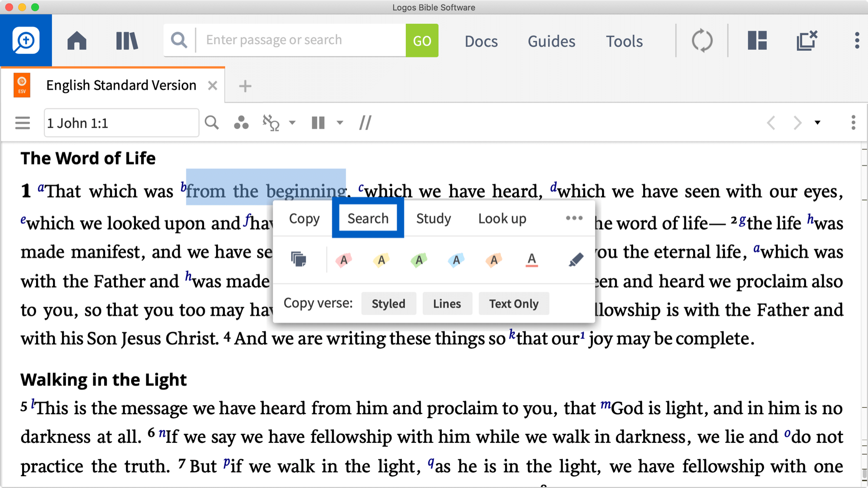The height and width of the screenshot is (488, 868).
Task: Copy verse as Styled
Action: click(x=388, y=303)
